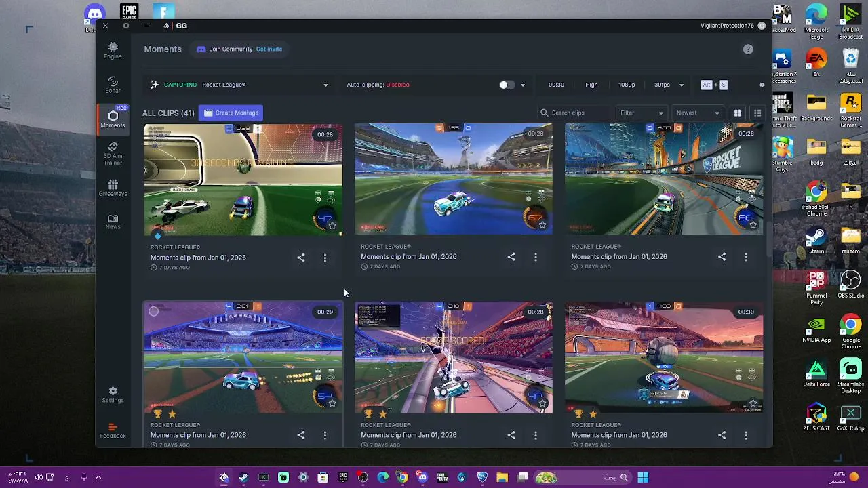This screenshot has width=868, height=488.
Task: Open Discord desktop shortcut
Action: pos(94,16)
